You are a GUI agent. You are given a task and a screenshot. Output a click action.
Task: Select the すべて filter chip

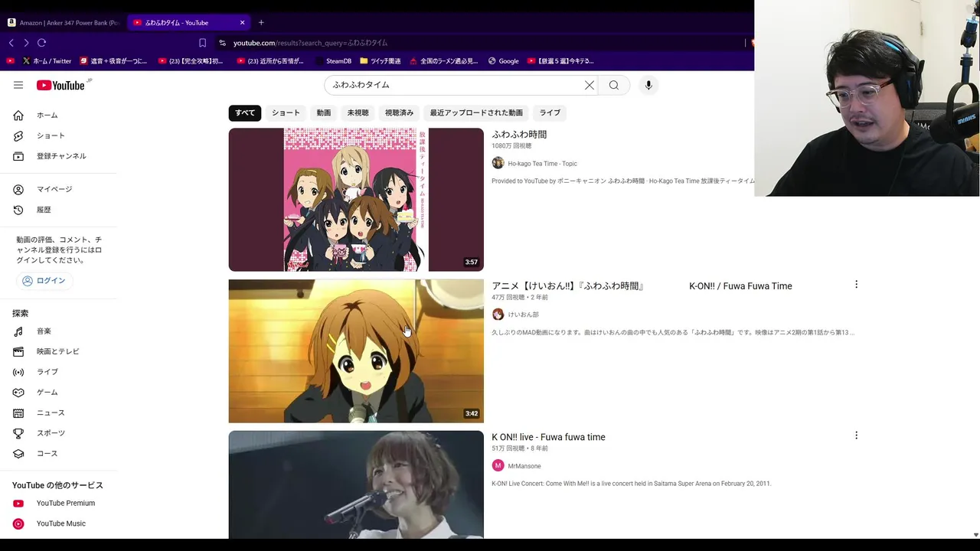245,112
